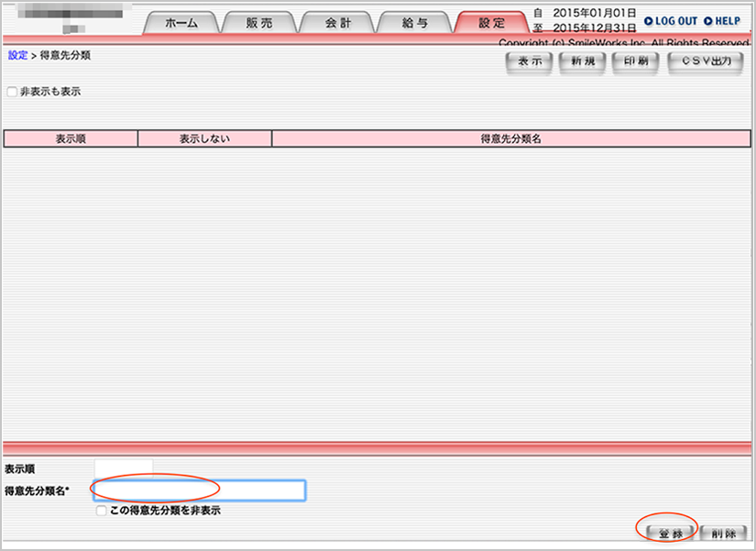
Task: Click the 表示順 column header
Action: [x=71, y=139]
